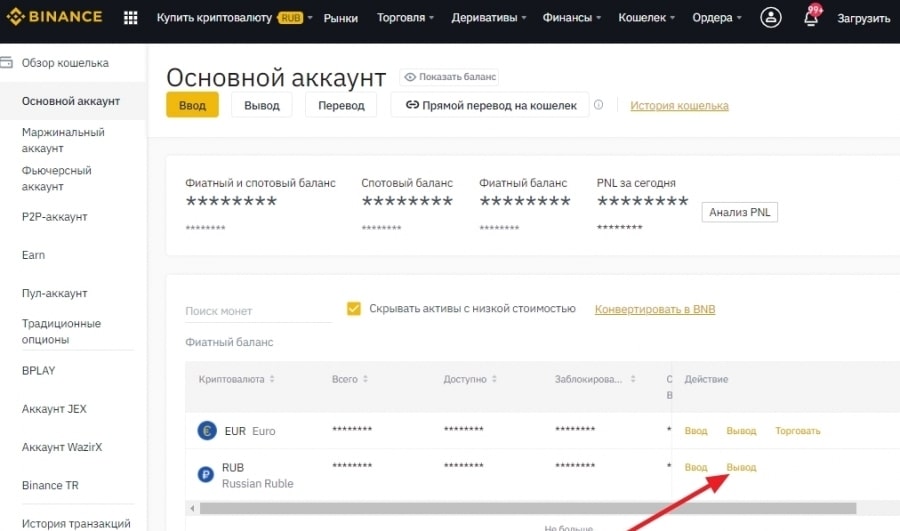
Task: Click Вывод in the EUR row
Action: 741,431
